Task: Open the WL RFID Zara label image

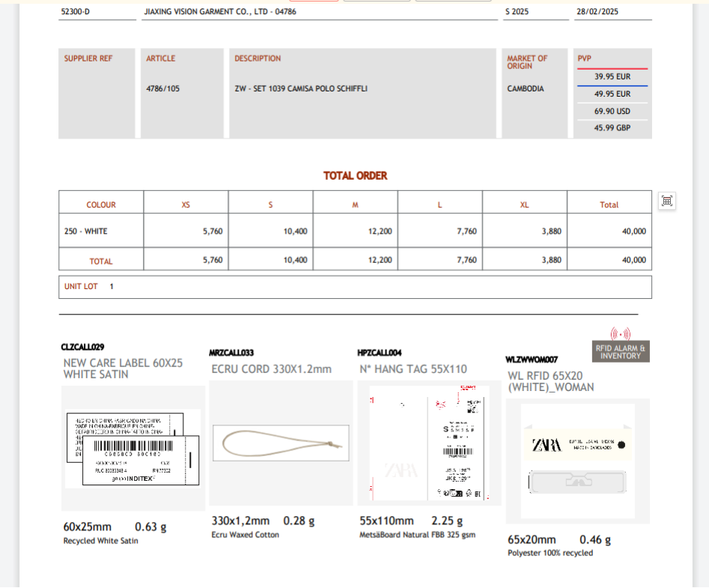Action: coord(577,461)
